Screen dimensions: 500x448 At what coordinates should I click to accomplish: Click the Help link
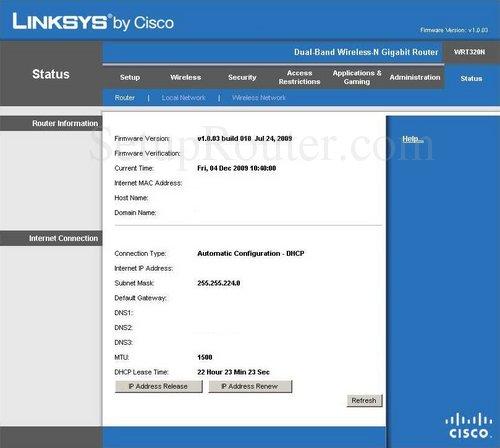pyautogui.click(x=412, y=139)
